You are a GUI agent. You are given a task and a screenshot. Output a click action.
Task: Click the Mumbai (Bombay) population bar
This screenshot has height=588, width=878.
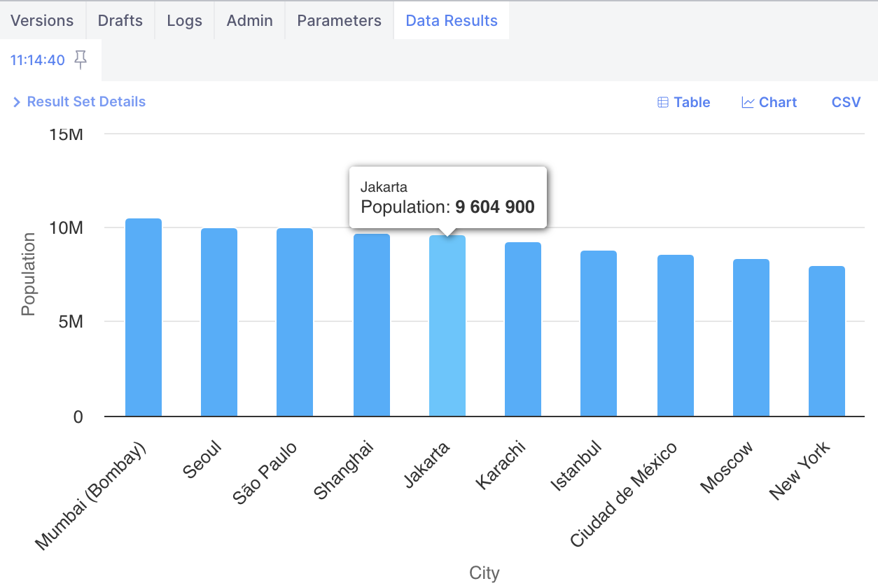pyautogui.click(x=144, y=318)
